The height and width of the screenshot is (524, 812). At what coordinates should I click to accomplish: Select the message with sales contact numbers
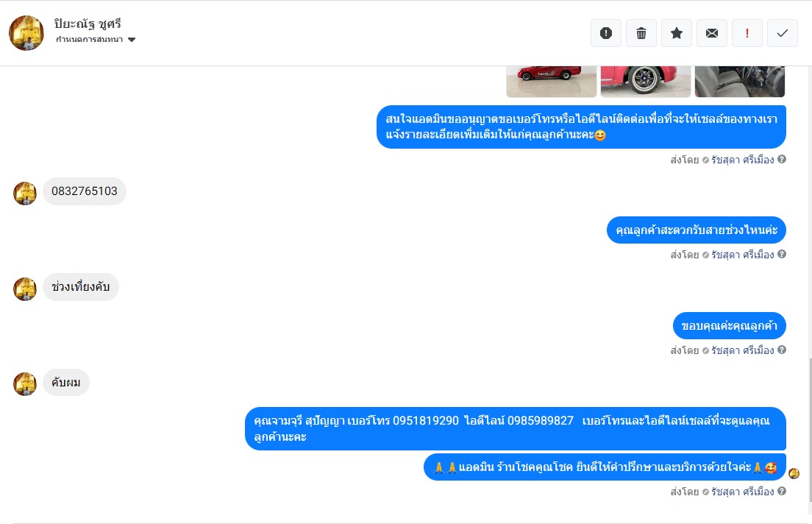[x=516, y=428]
